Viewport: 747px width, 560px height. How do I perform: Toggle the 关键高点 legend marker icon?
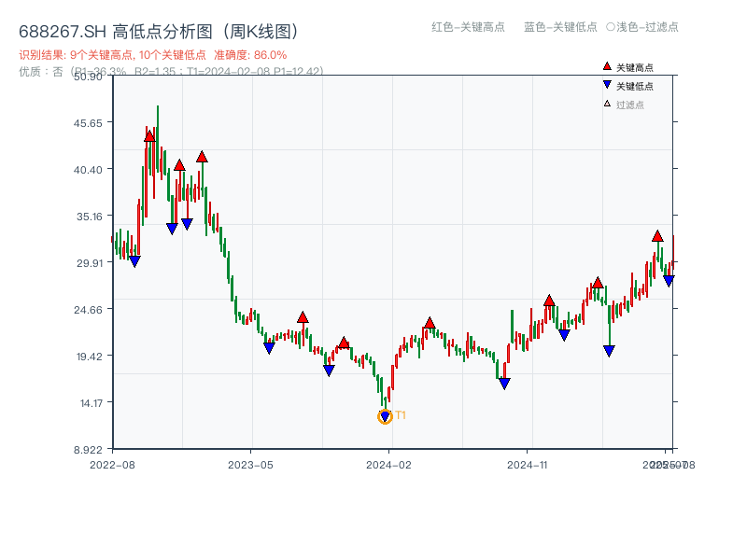coord(605,66)
